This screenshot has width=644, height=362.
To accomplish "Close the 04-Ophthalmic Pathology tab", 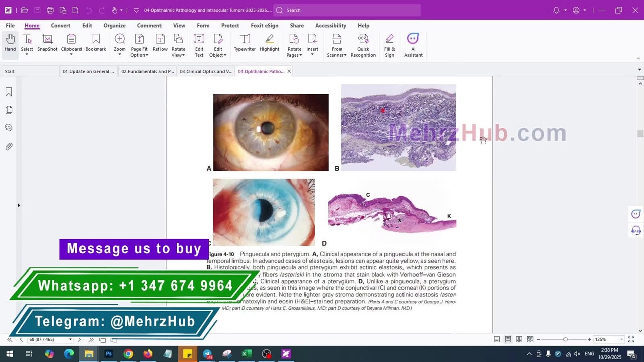I will tap(289, 71).
